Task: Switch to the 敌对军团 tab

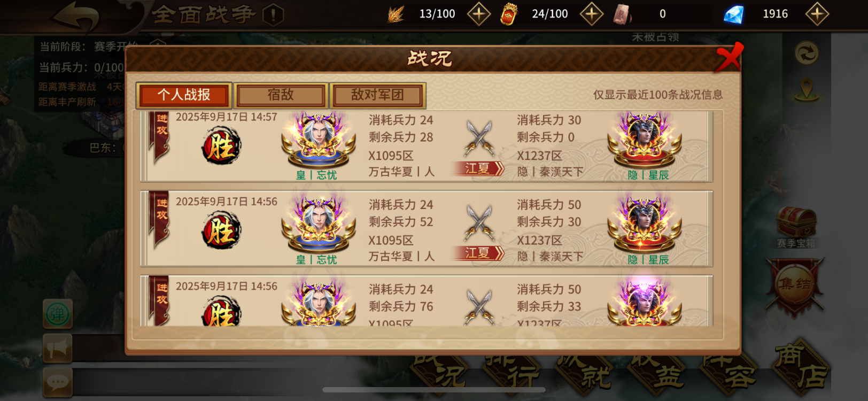Action: [x=377, y=95]
